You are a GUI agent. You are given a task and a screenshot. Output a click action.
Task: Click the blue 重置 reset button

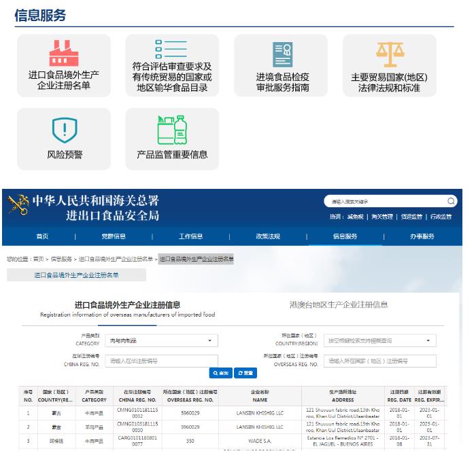[245, 373]
